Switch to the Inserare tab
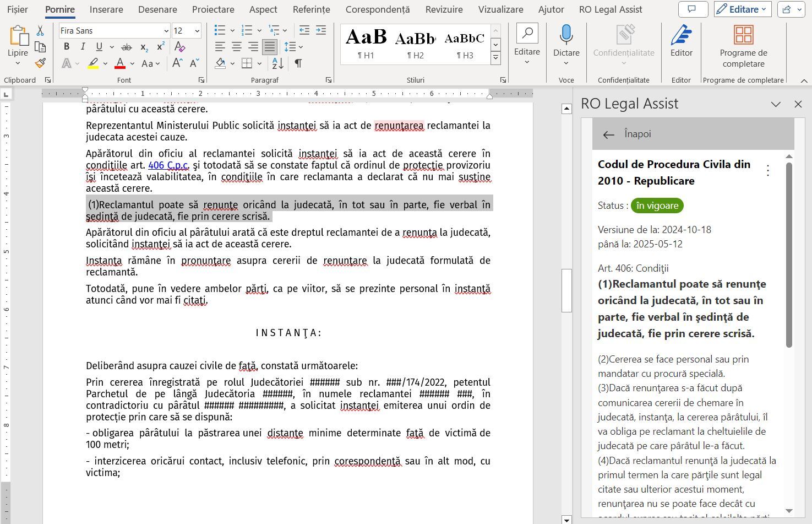Screen dimensions: 812x524 106,9
